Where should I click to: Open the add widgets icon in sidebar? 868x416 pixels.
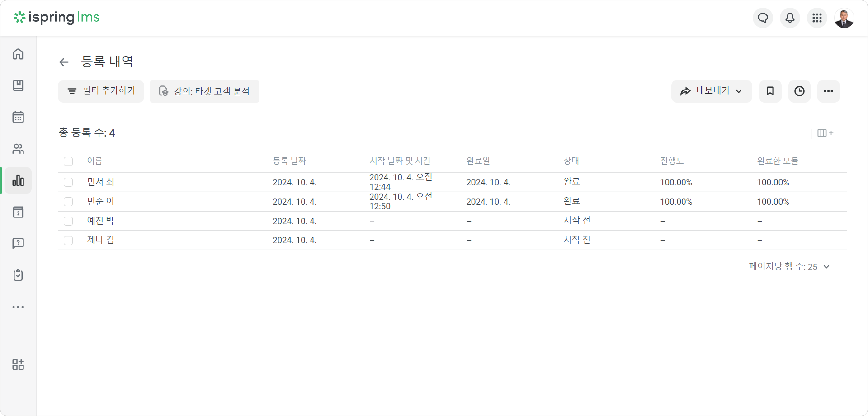[18, 364]
